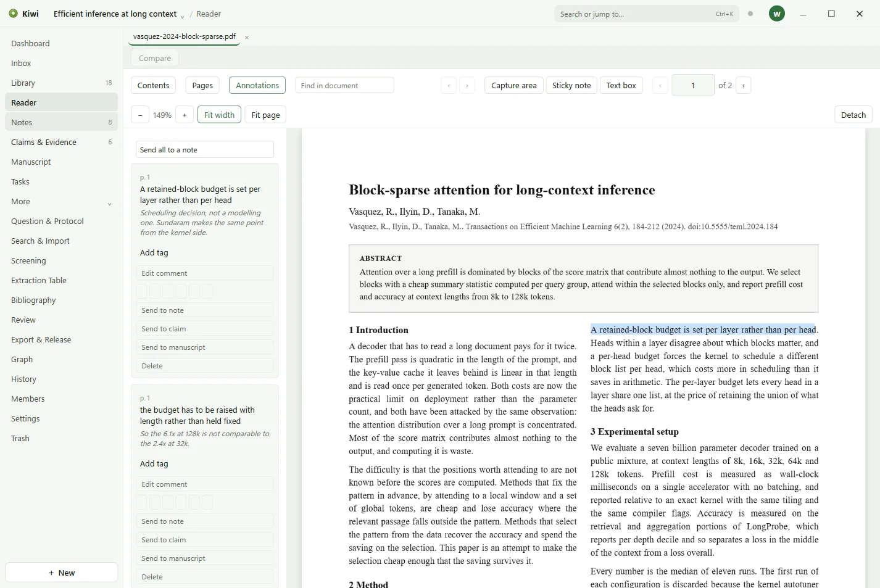Screen dimensions: 880x588
Task: Delete the budget raised with length annotation
Action: [x=205, y=576]
